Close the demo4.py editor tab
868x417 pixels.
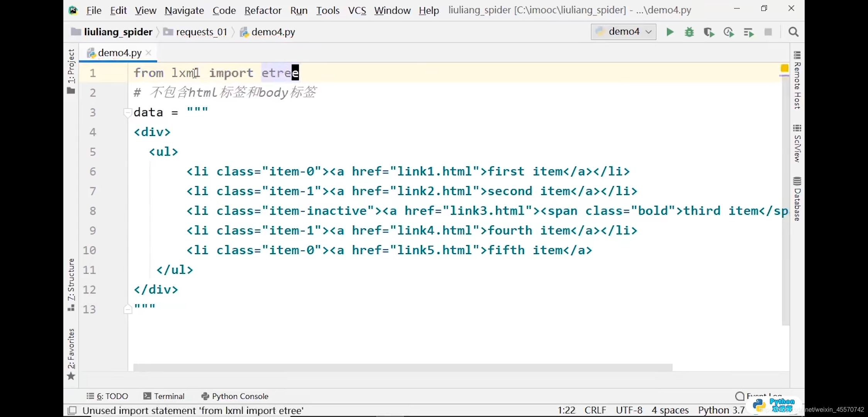[149, 53]
